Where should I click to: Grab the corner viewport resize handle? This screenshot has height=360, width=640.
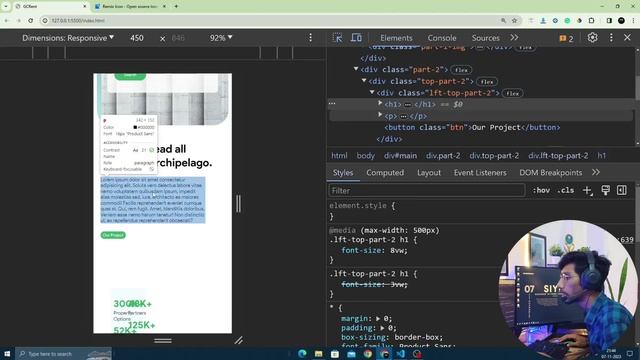tap(239, 340)
